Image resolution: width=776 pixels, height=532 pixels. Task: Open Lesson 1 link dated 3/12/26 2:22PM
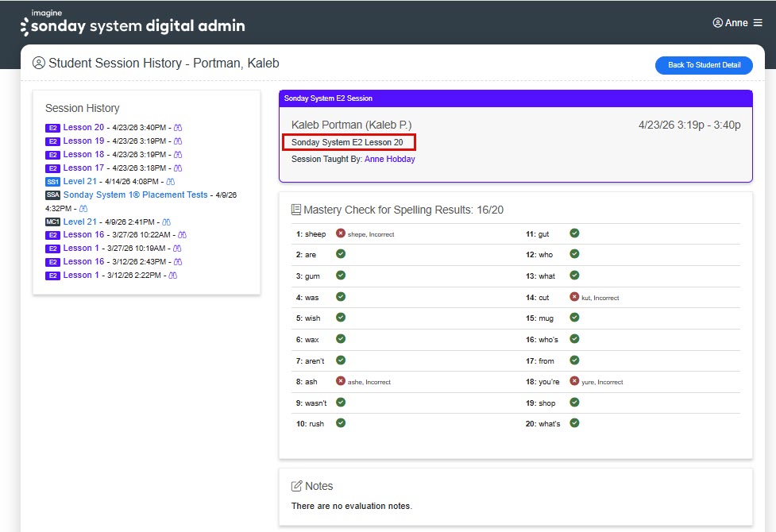tap(81, 275)
